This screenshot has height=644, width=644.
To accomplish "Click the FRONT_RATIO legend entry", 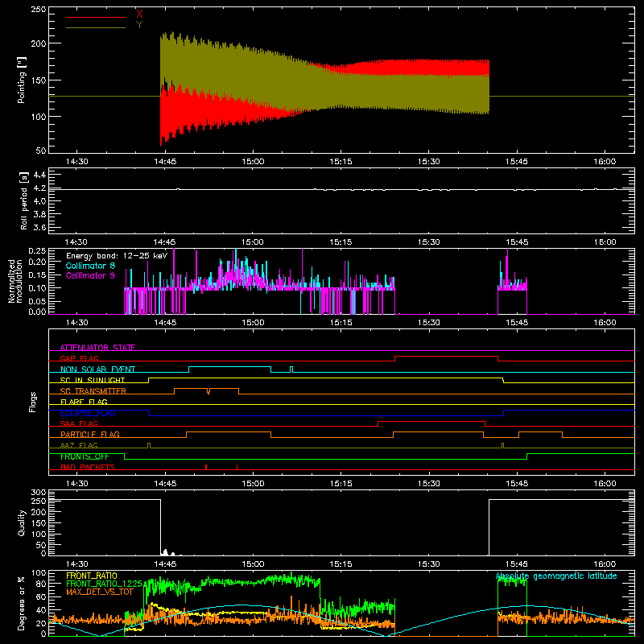I will (x=92, y=576).
